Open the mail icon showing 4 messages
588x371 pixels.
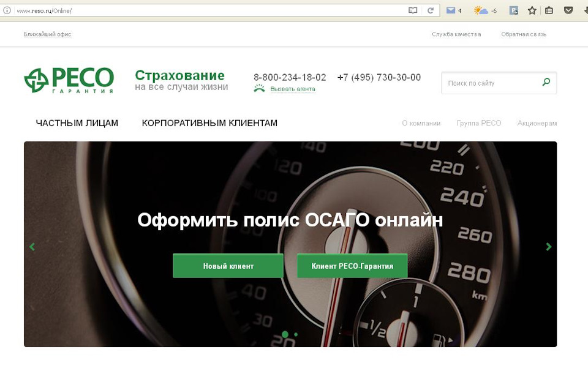451,10
